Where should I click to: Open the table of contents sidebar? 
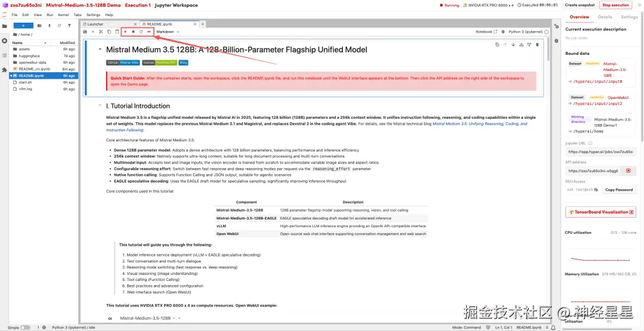click(x=5, y=55)
